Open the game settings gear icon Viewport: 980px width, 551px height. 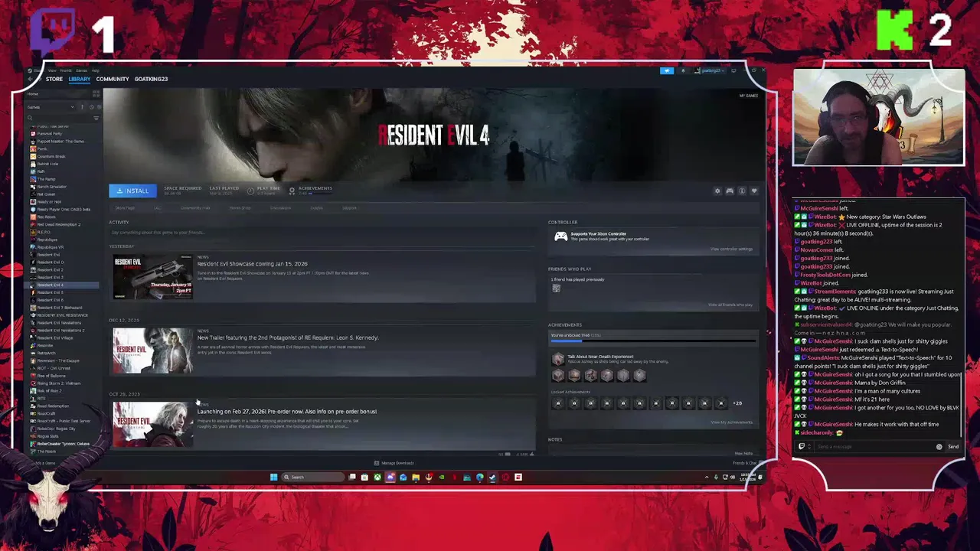pyautogui.click(x=717, y=191)
